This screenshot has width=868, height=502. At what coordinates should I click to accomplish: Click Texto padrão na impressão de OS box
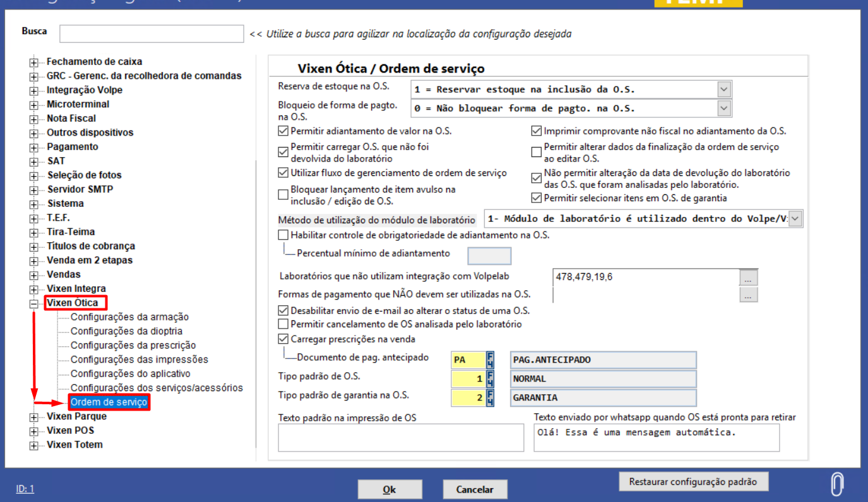[401, 438]
